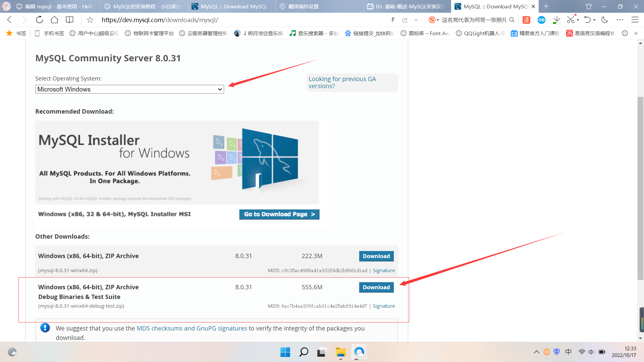Show more bookmarks overflow chevron

[636, 33]
